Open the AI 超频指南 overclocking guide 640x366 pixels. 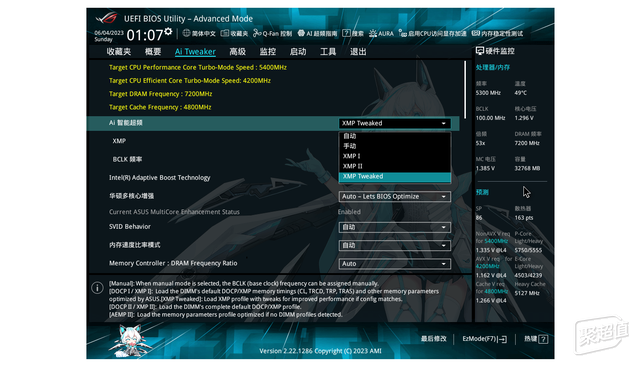tap(317, 33)
